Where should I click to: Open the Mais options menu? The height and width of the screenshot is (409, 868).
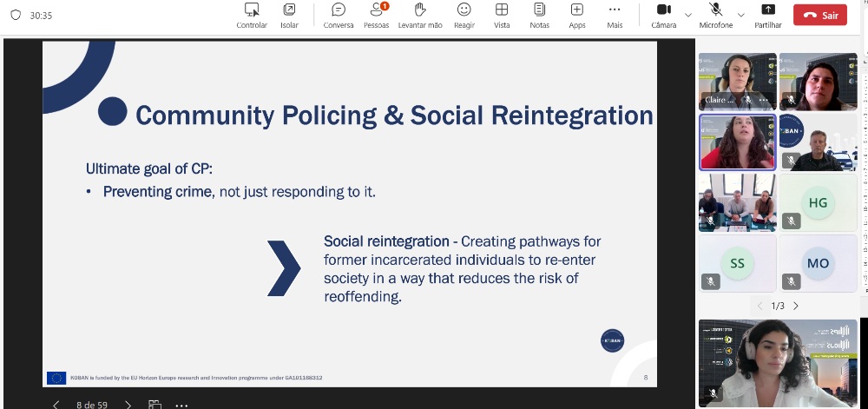[615, 16]
